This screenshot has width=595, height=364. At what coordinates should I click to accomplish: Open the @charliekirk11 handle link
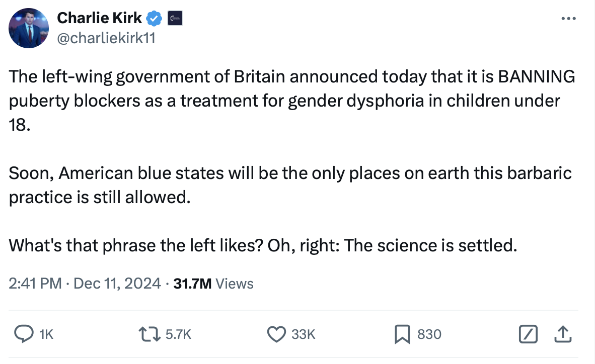(106, 38)
